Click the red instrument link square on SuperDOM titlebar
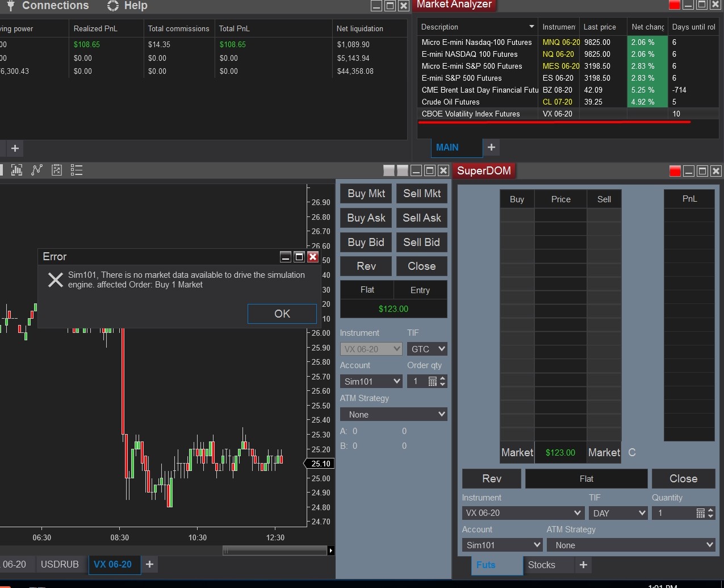The height and width of the screenshot is (588, 724). (x=675, y=170)
